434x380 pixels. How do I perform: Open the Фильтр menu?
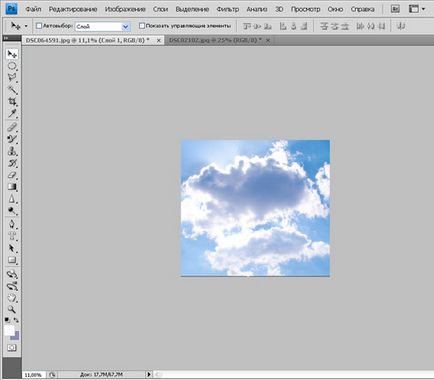pos(228,9)
